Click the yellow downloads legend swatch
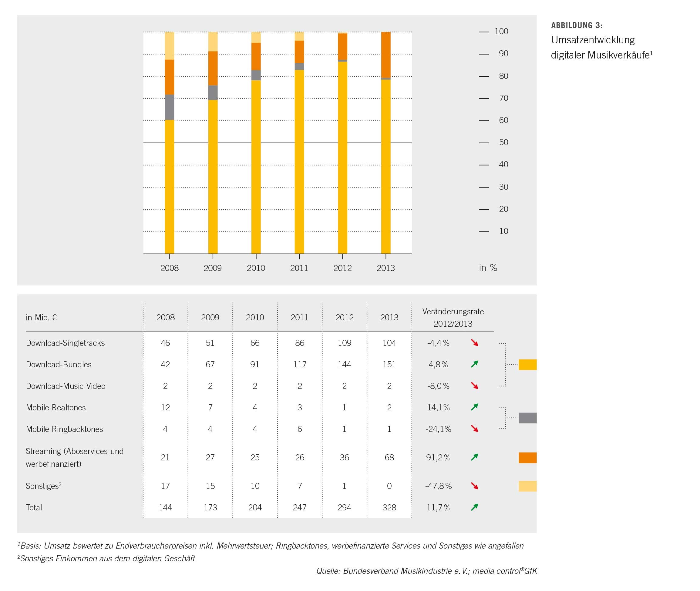The width and height of the screenshot is (700, 591). pyautogui.click(x=527, y=365)
